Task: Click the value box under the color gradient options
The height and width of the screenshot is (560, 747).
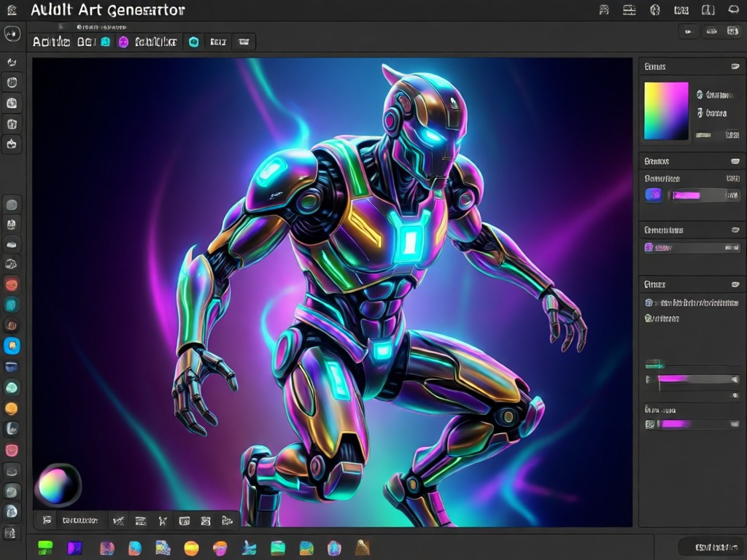Action: tap(732, 135)
